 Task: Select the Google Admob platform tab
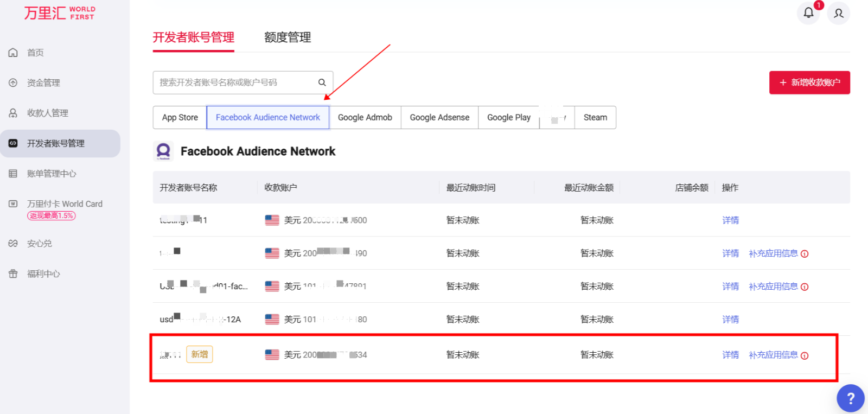pos(365,118)
